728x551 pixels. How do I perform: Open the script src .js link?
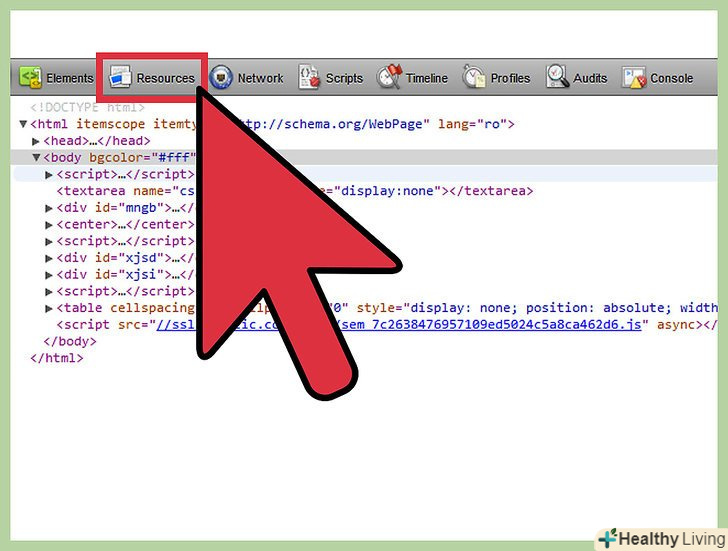[399, 324]
